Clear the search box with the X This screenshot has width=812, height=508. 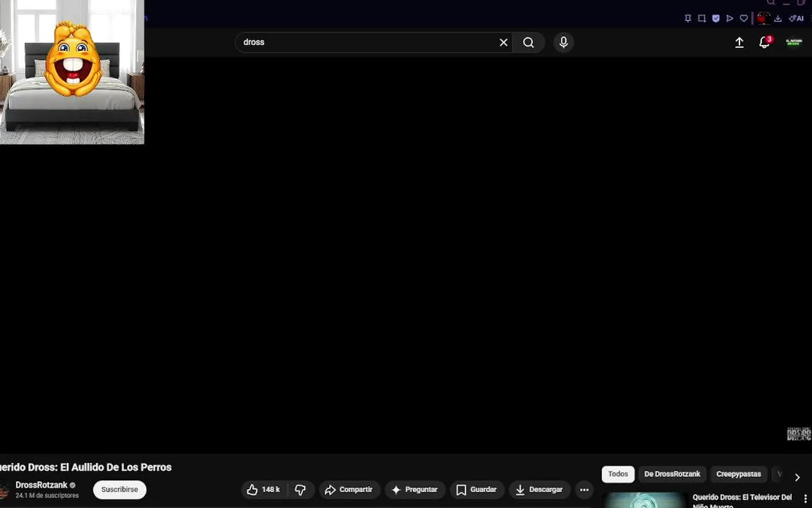pyautogui.click(x=503, y=42)
